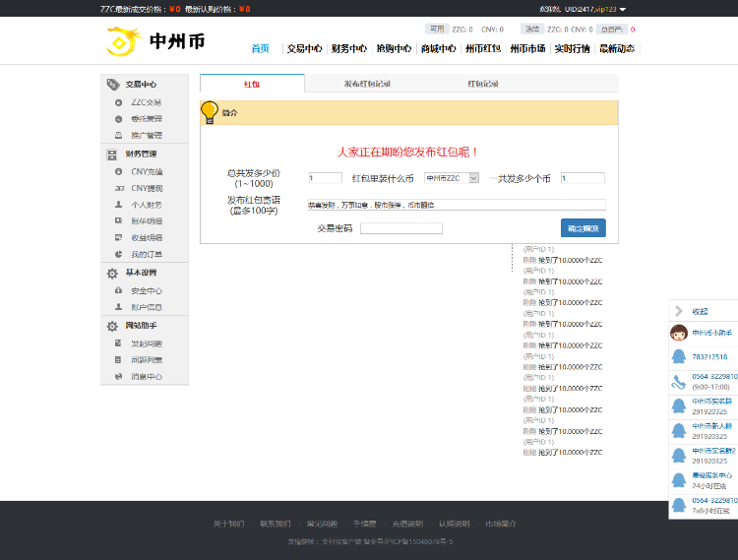Click the 总共发多少份 quantity input field
The height and width of the screenshot is (560, 738).
click(x=326, y=178)
